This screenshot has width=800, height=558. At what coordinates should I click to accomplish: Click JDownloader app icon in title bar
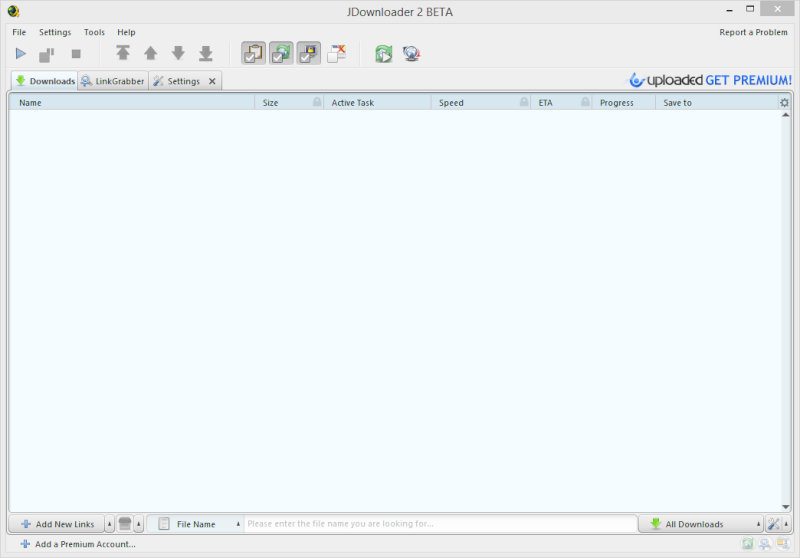(13, 11)
